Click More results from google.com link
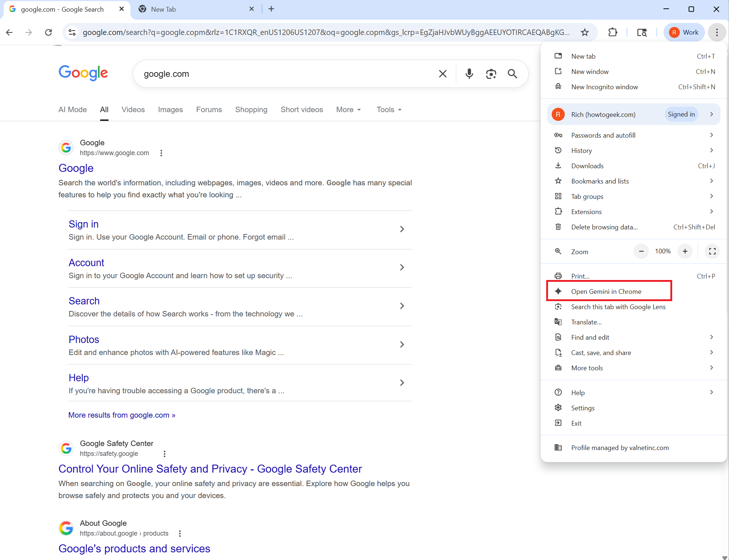The image size is (729, 560). 122,415
